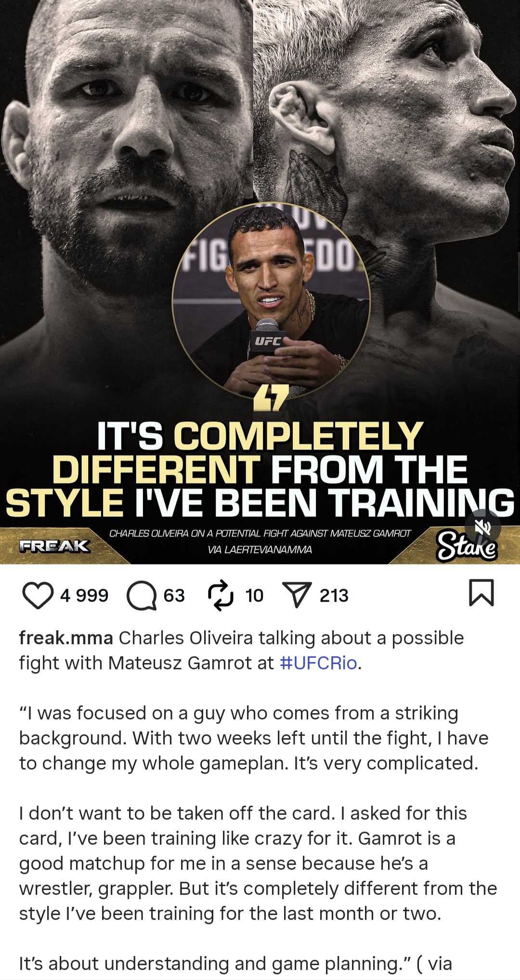Tap the repost arrows icon
Screen dimensions: 520x980
click(x=221, y=596)
